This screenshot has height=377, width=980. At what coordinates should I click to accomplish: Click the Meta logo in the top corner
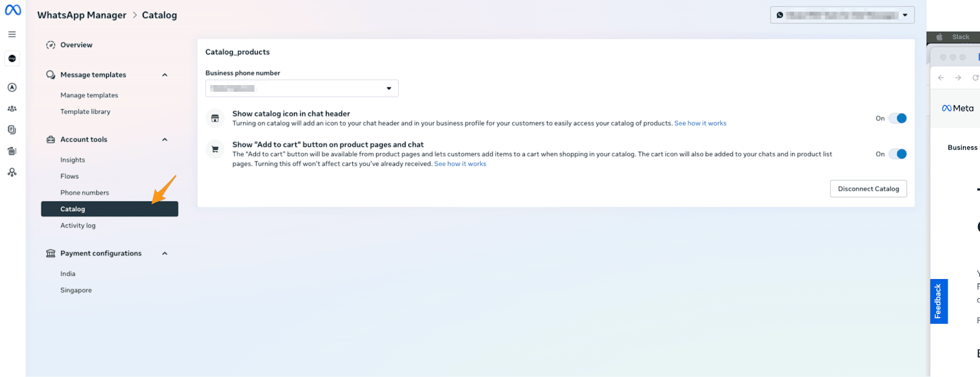click(12, 10)
